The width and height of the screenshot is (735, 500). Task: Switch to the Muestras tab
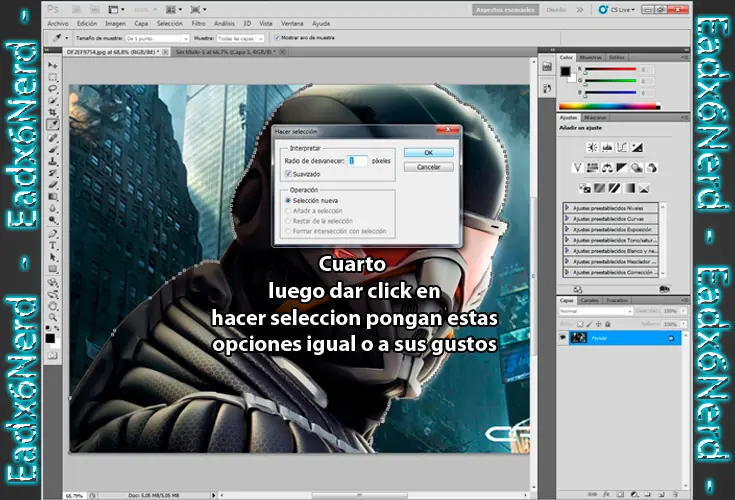590,57
